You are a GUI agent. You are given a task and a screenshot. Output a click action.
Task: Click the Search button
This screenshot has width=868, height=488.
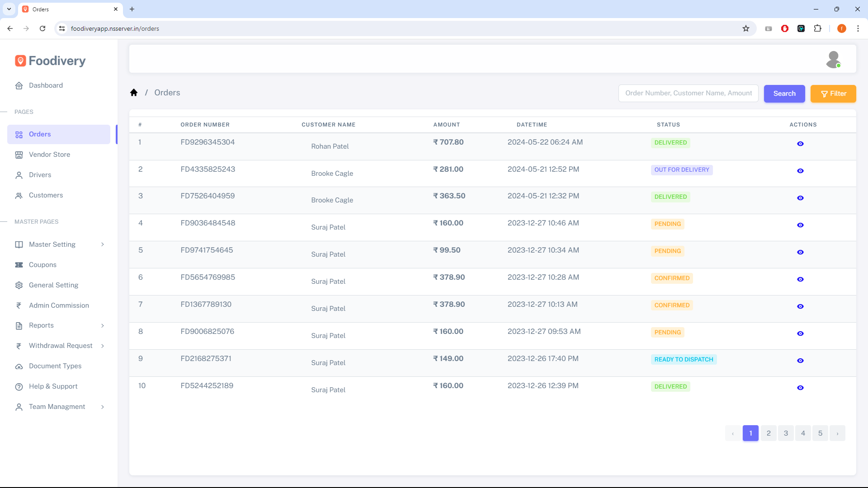click(784, 94)
